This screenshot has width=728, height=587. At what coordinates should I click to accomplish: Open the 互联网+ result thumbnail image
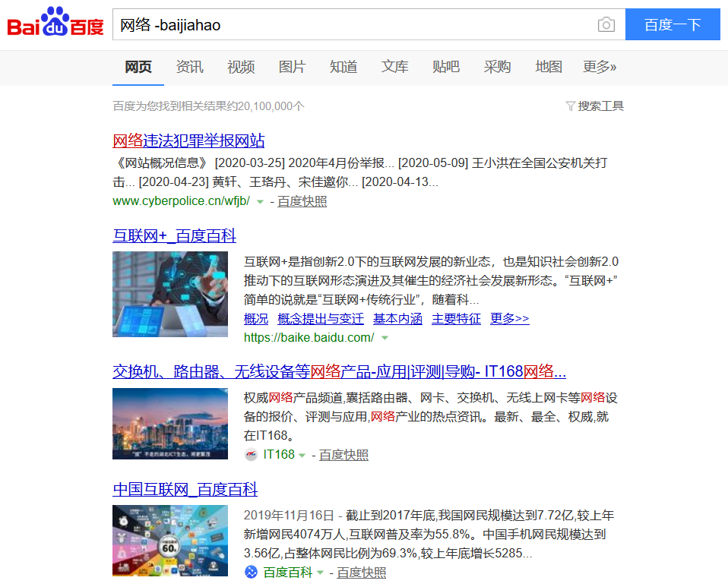170,294
